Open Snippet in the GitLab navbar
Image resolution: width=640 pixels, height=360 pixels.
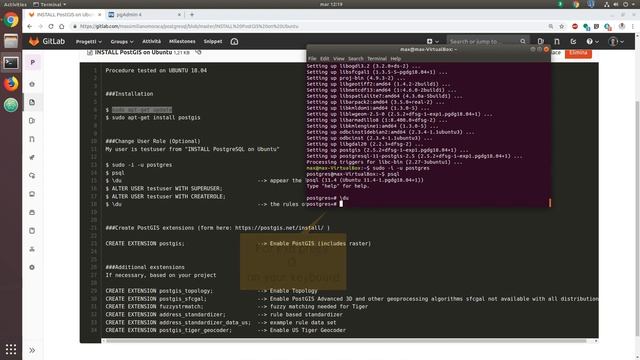point(213,42)
